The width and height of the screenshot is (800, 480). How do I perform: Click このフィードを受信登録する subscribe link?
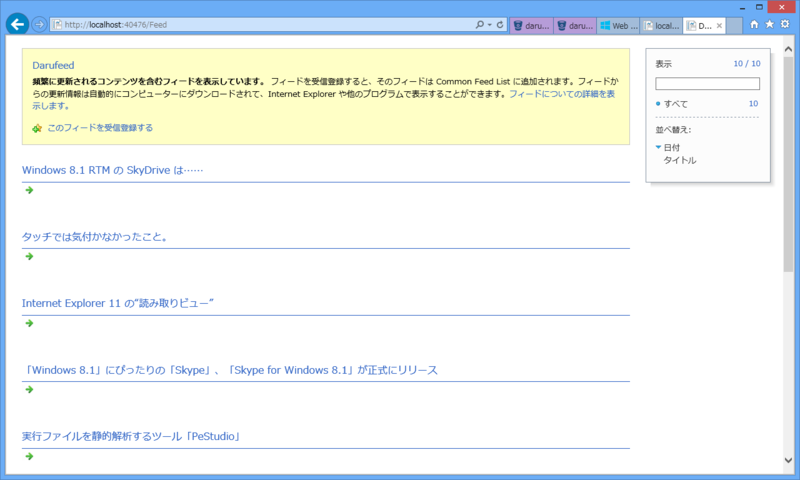pos(100,128)
